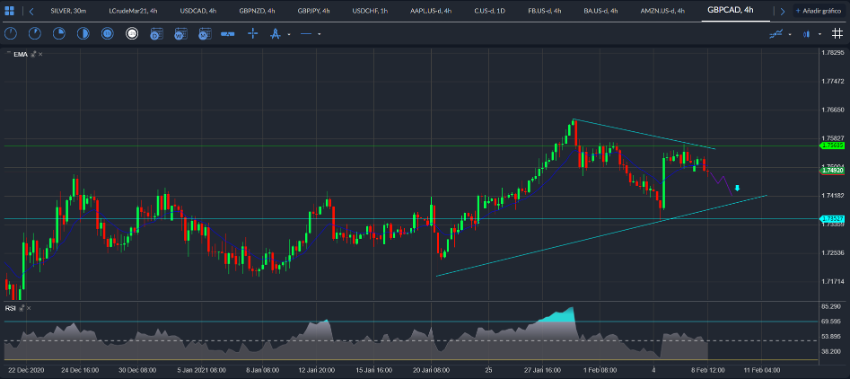Click the RSI indicator label
This screenshot has height=380, width=850.
pyautogui.click(x=10, y=308)
